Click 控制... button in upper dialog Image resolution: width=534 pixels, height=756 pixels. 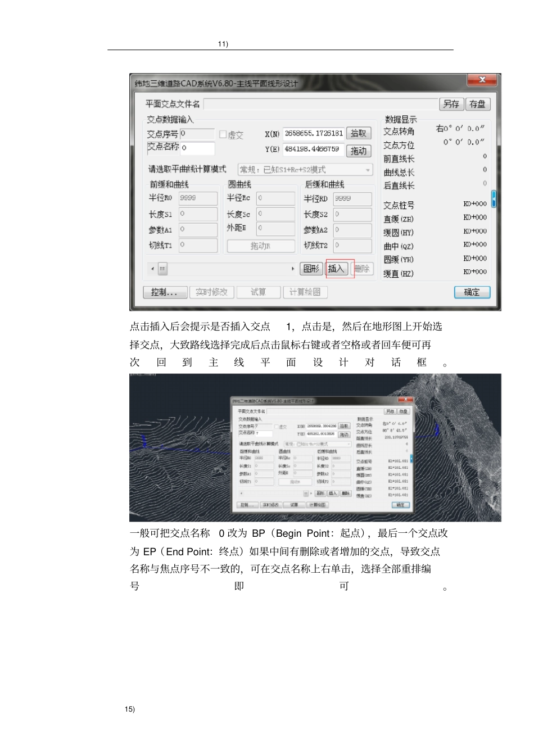(x=165, y=292)
